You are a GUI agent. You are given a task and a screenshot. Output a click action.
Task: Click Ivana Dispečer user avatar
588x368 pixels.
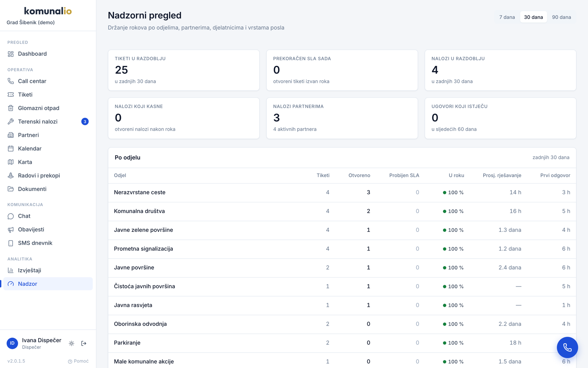[x=12, y=343]
